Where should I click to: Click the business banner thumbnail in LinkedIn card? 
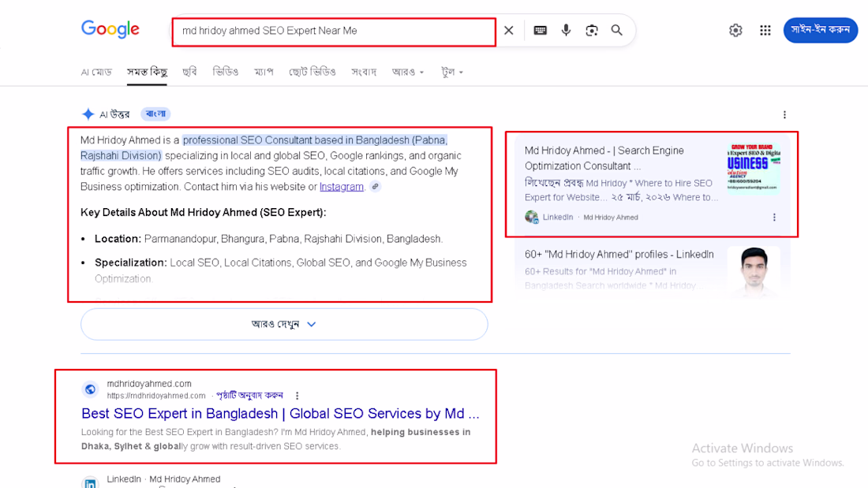[x=754, y=168]
